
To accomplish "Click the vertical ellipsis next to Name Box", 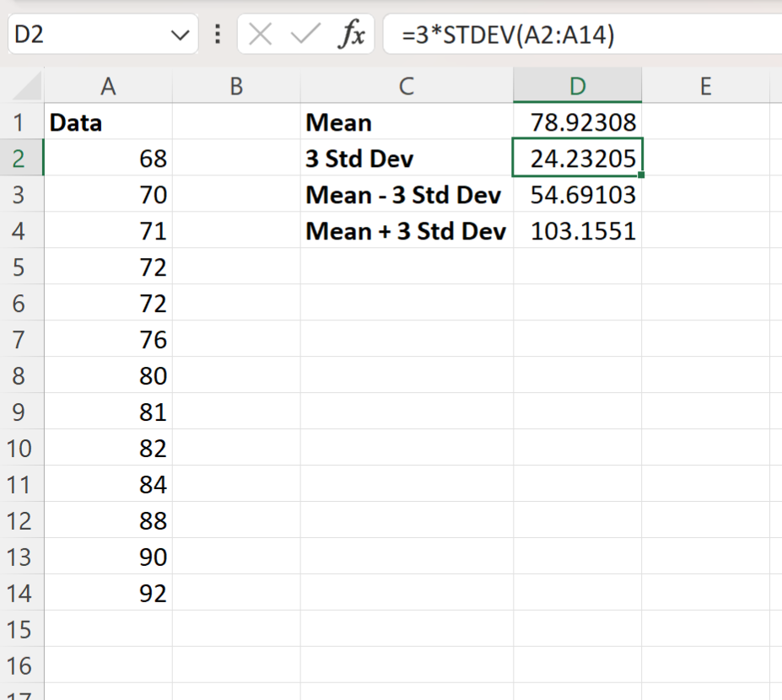I will click(x=216, y=34).
